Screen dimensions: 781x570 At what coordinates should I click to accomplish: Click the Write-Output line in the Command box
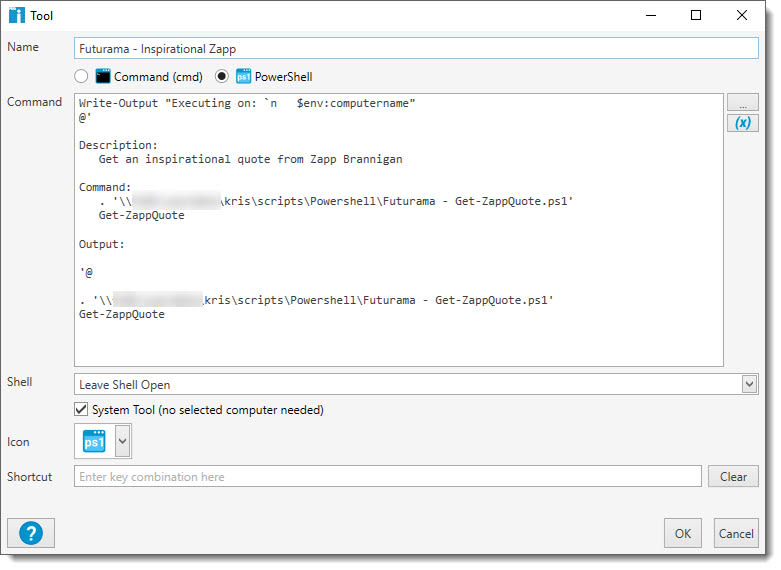(247, 103)
